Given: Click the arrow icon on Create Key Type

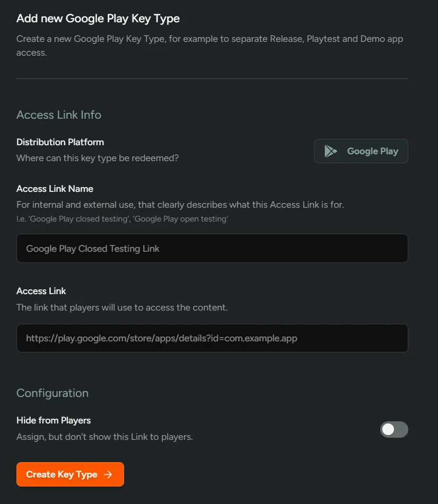Looking at the screenshot, I should click(x=108, y=474).
